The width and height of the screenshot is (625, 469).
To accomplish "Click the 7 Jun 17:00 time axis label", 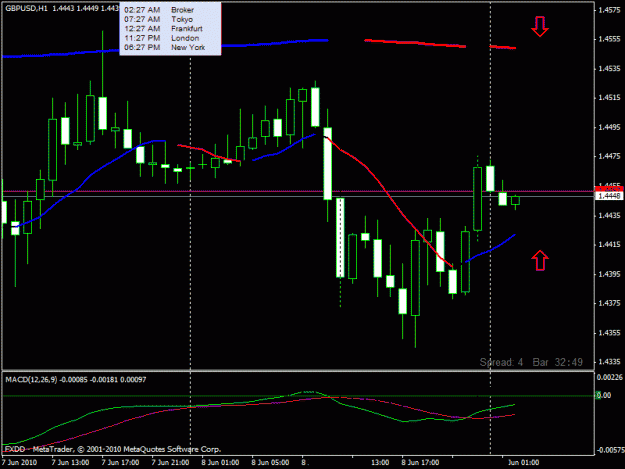I will click(120, 463).
